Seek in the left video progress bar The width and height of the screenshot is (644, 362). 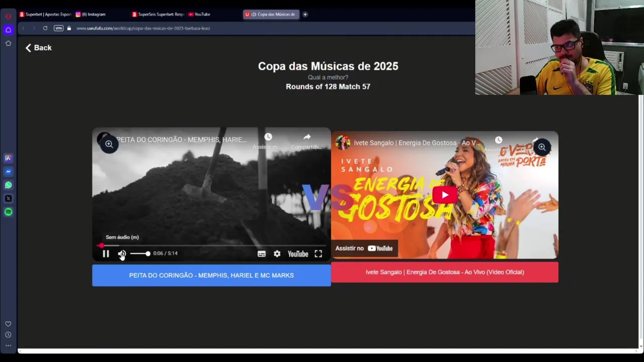(x=211, y=245)
